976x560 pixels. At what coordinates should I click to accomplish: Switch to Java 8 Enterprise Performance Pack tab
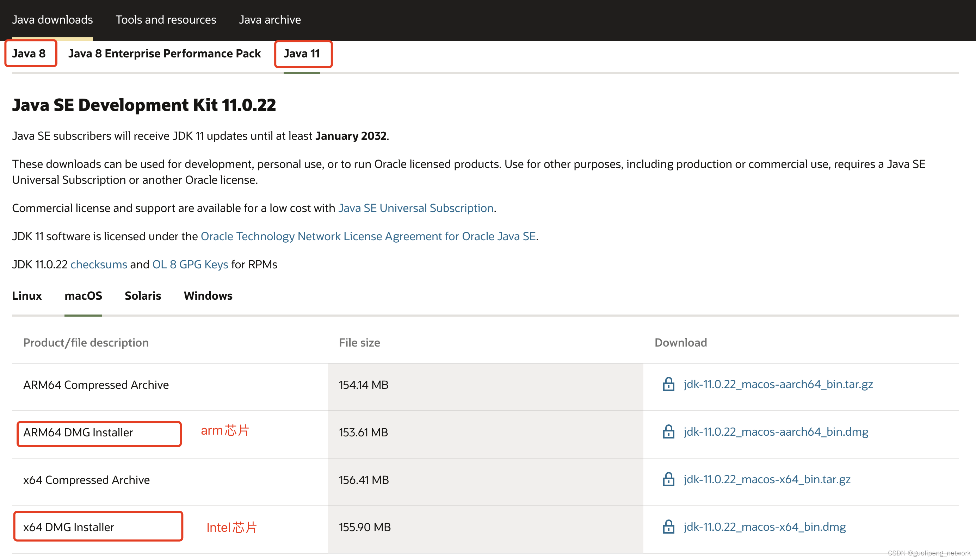[165, 54]
